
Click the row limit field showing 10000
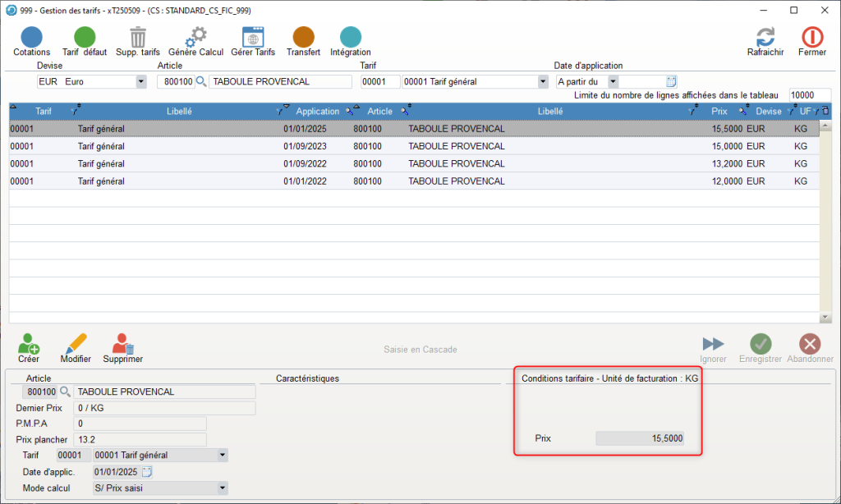[809, 95]
